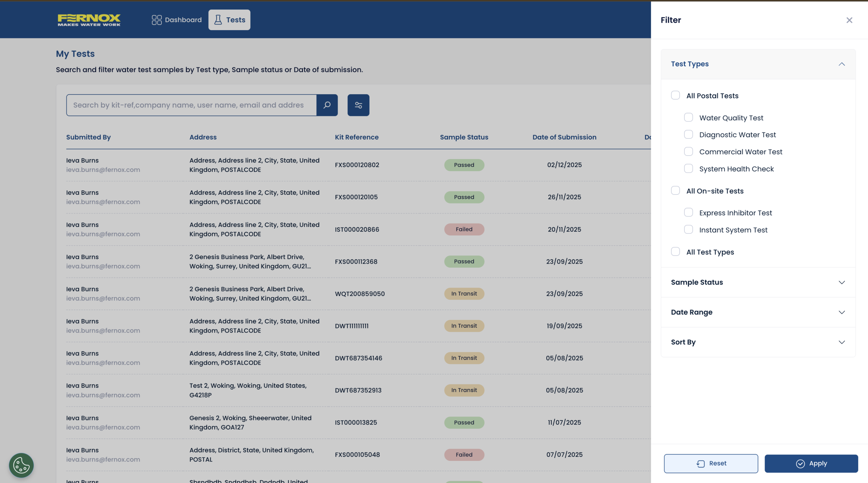Click the magnifier search icon button
Screen dimensions: 868x483
point(327,105)
